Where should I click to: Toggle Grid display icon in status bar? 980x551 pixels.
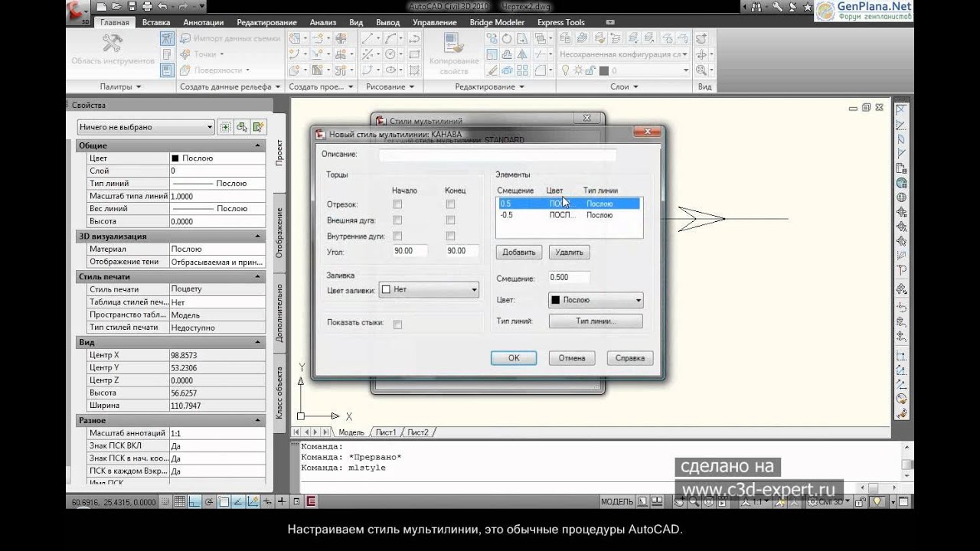point(180,501)
